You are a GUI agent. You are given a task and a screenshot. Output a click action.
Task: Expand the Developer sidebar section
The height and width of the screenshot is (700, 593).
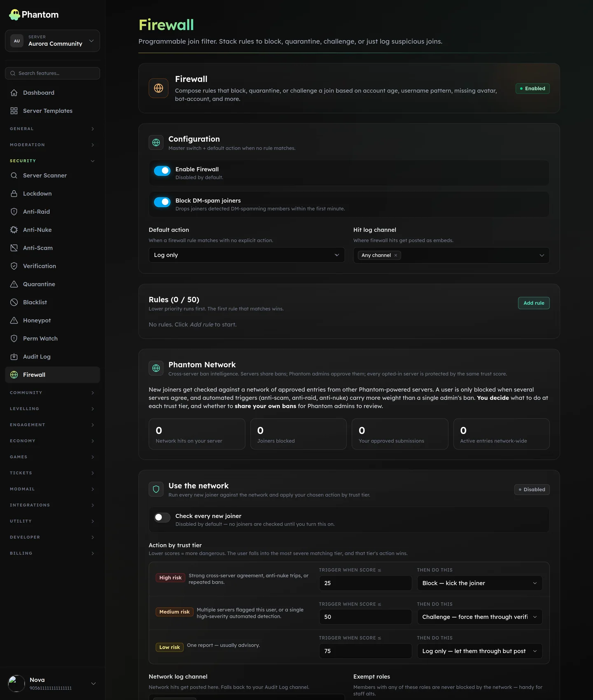[x=52, y=537]
